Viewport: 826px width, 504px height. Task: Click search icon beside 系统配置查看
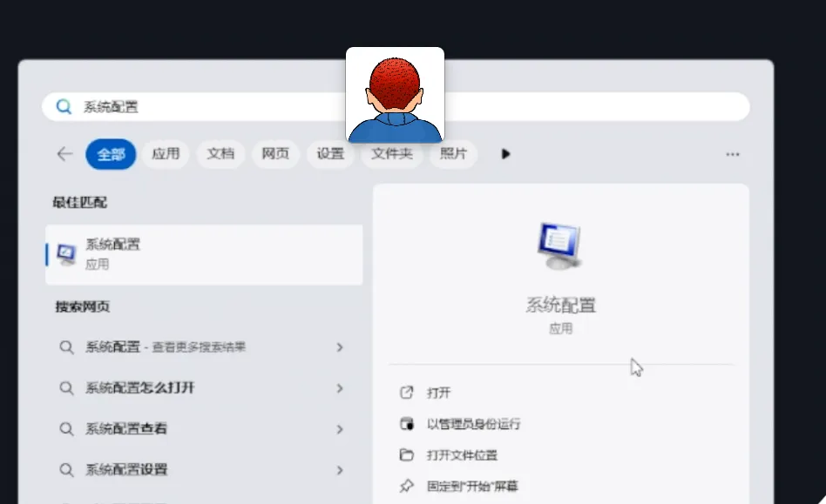[x=66, y=429]
